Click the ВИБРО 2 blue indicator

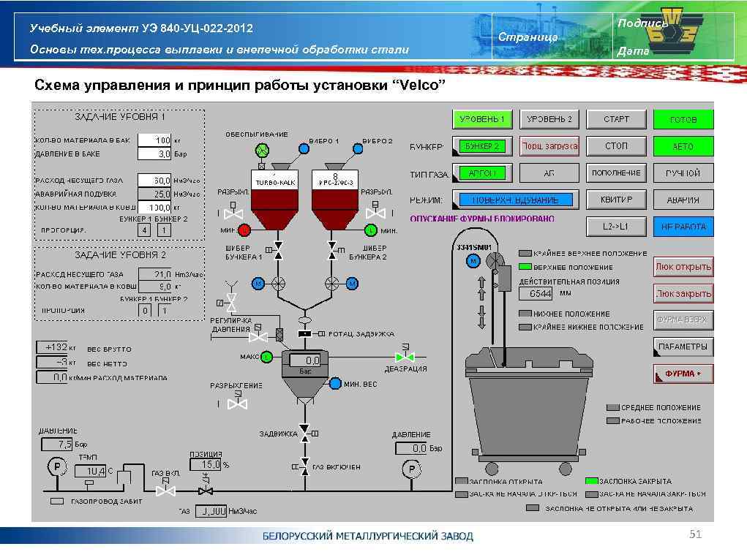tap(357, 148)
